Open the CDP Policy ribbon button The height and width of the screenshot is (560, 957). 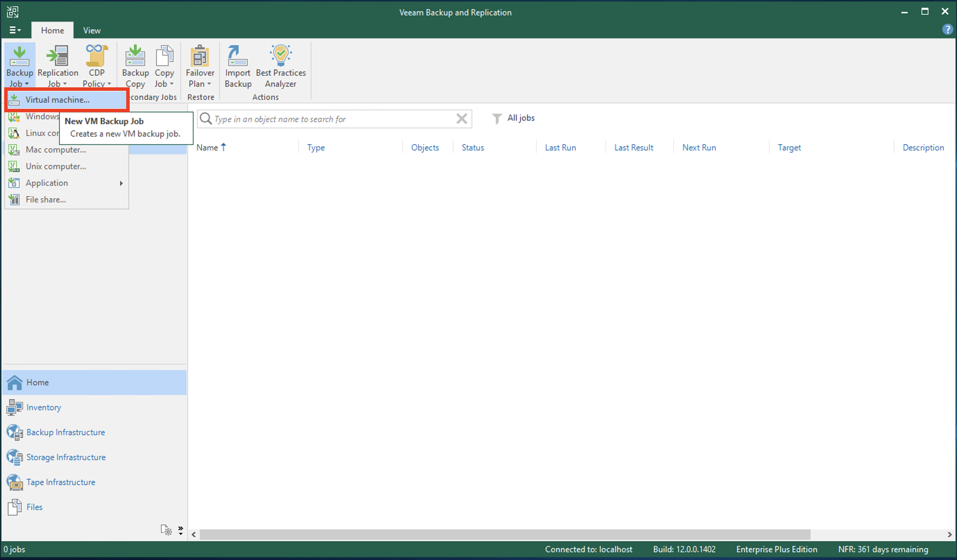click(97, 66)
